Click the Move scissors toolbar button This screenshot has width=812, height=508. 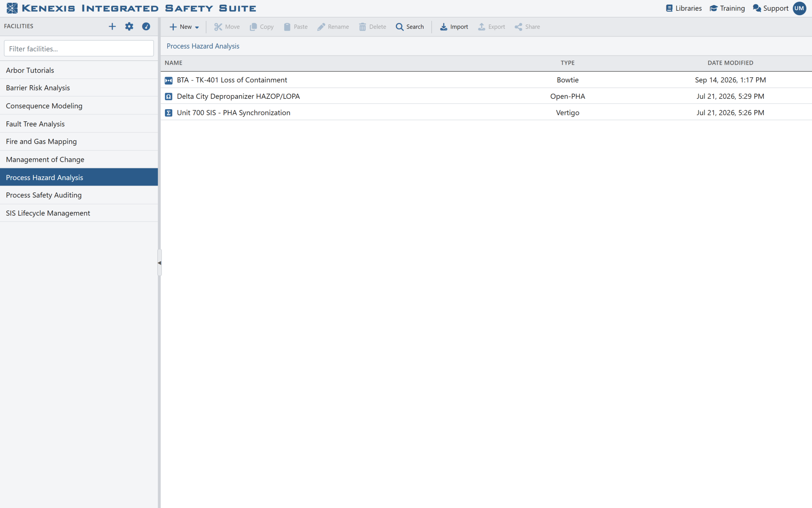(x=227, y=27)
